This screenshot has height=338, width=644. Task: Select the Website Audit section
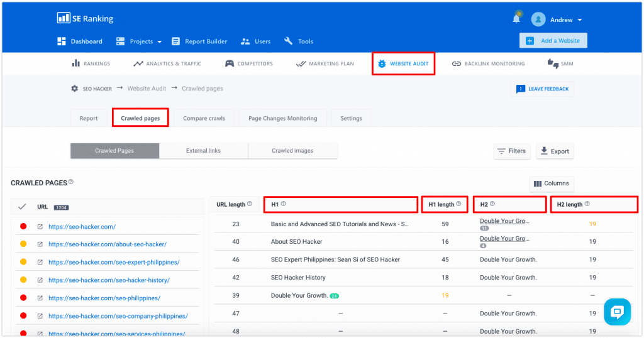[x=403, y=63]
